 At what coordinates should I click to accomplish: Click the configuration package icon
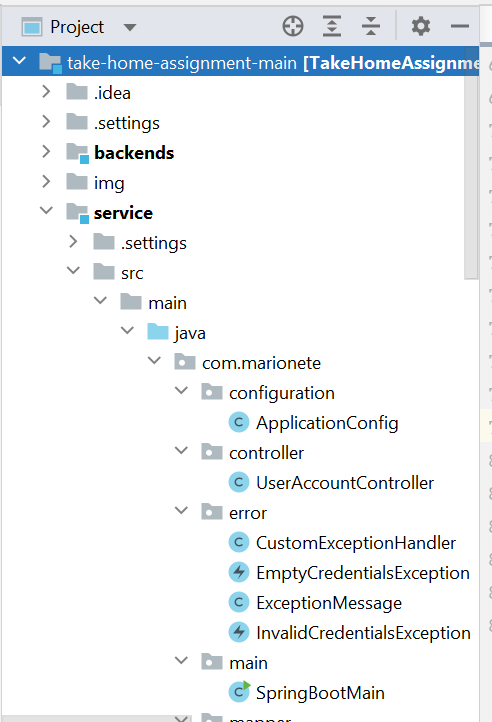tap(212, 391)
